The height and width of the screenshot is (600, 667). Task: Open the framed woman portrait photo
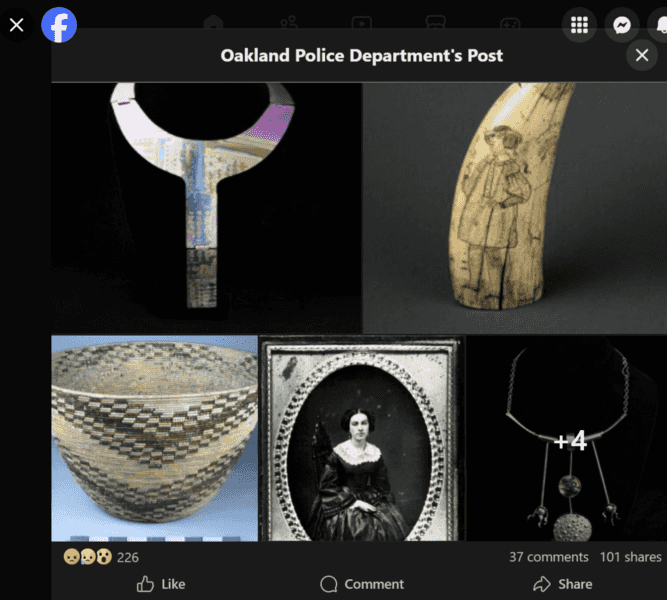click(362, 438)
